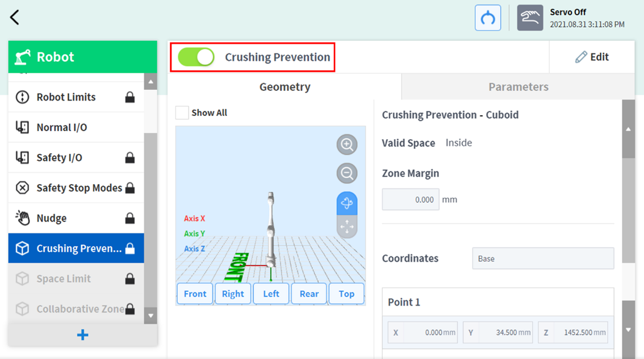Enable the Show All checkbox
The width and height of the screenshot is (644, 359).
182,112
